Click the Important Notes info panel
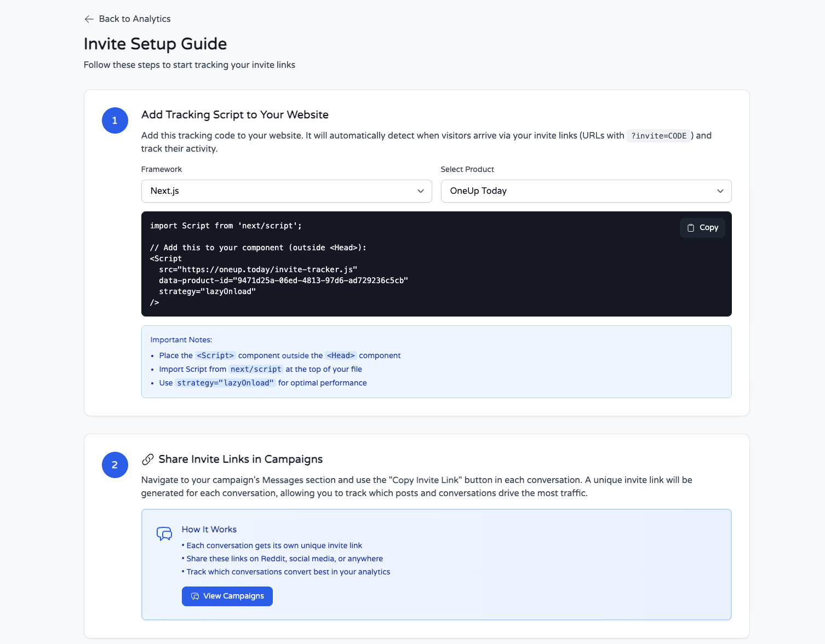Screen dimensions: 825x644 click(x=436, y=361)
